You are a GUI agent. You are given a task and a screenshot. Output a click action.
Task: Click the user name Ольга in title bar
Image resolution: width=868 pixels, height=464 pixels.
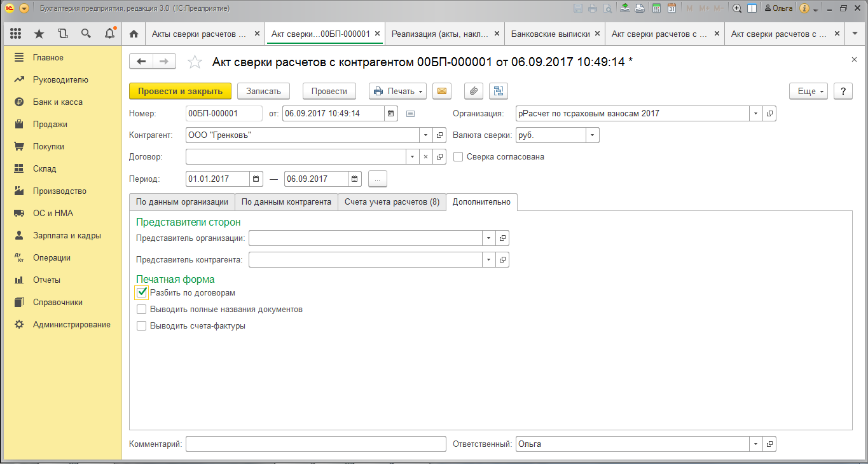[x=778, y=9]
